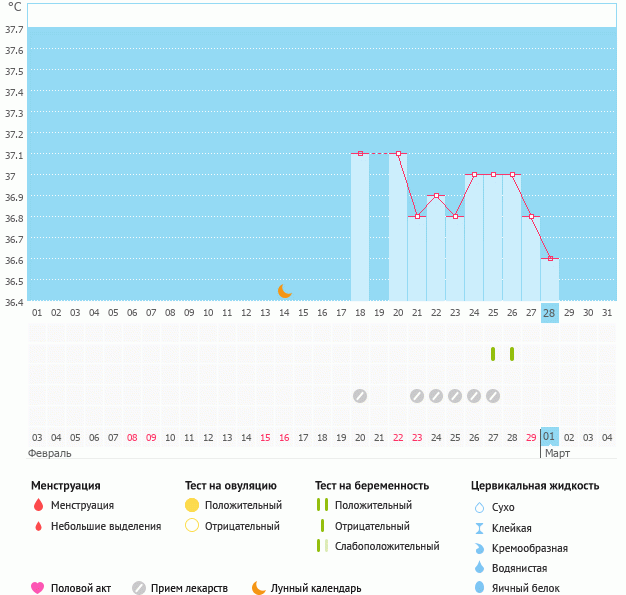Click the Прием лекарств legend icon

[x=139, y=588]
